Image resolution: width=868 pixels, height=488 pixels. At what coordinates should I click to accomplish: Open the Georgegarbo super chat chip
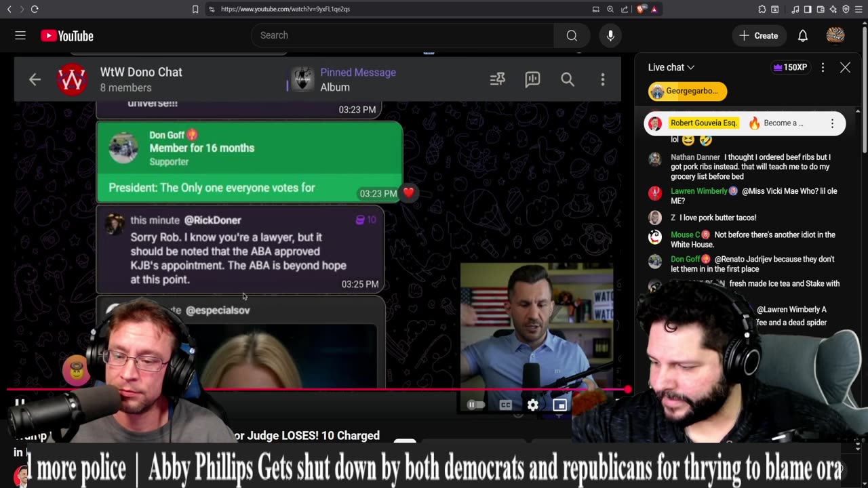pos(688,91)
